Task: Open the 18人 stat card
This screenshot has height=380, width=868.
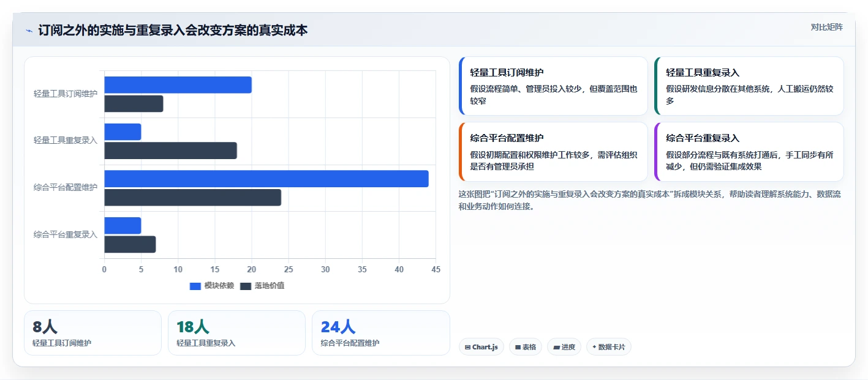Action: [236, 333]
